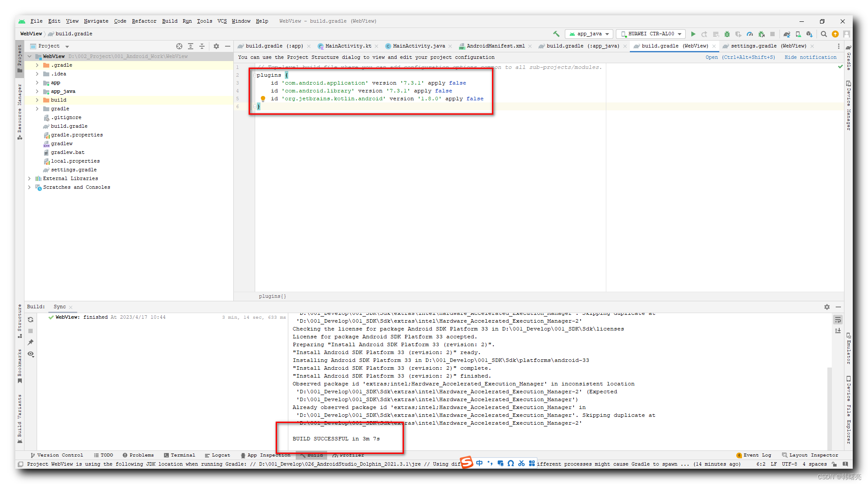The height and width of the screenshot is (484, 868).
Task: Open the Profiler gauge icon
Action: point(750,34)
